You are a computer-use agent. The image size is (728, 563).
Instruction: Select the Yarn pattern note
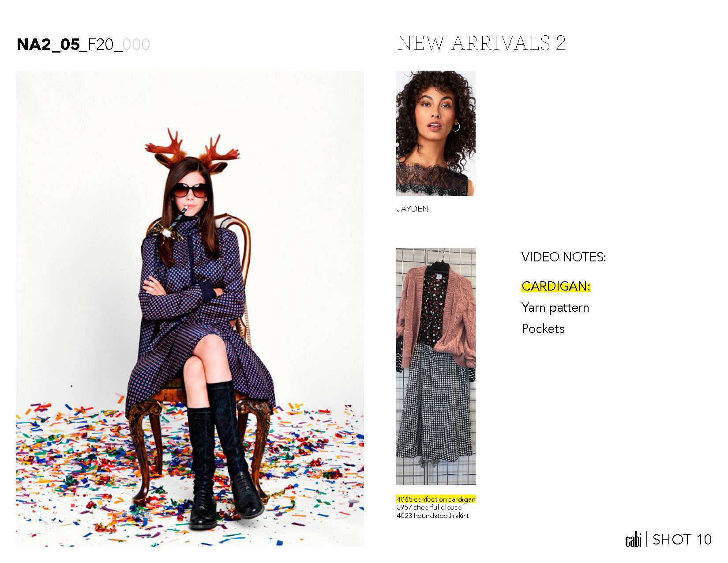pos(555,307)
